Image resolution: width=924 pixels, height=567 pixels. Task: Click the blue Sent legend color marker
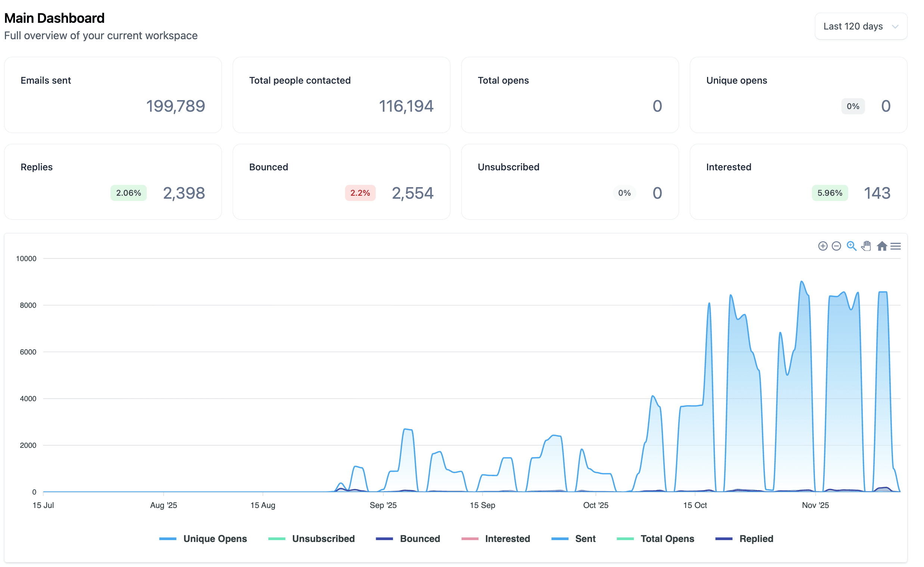(x=559, y=539)
